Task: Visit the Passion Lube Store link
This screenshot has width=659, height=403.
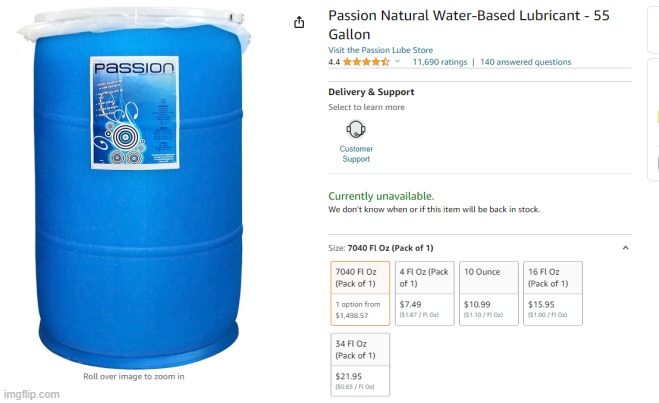Action: click(x=380, y=50)
